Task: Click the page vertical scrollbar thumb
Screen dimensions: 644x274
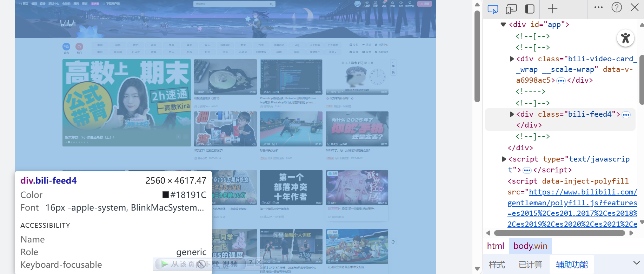Action: [477, 56]
